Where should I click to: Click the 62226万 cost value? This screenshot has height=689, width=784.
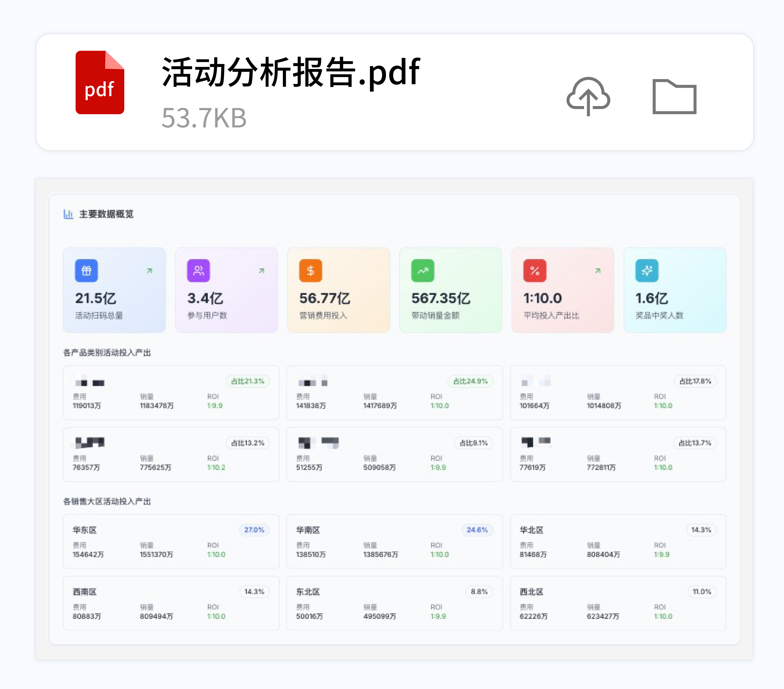534,616
